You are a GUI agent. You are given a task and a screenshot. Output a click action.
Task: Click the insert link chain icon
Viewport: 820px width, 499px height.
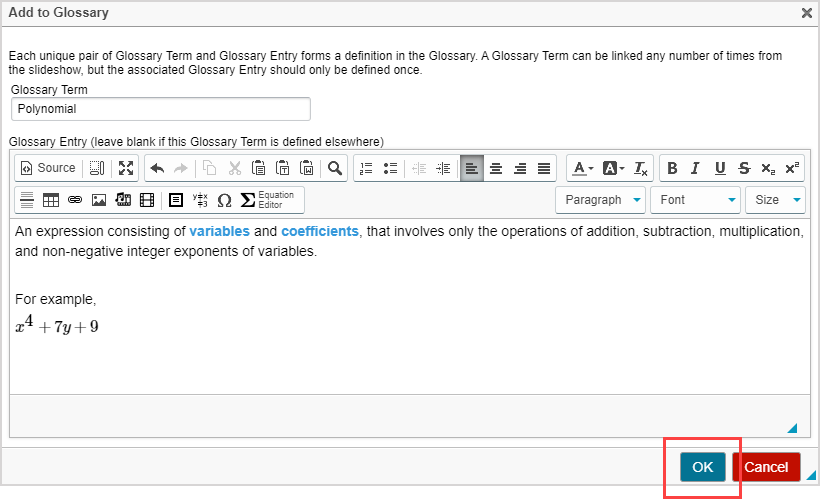(x=75, y=200)
